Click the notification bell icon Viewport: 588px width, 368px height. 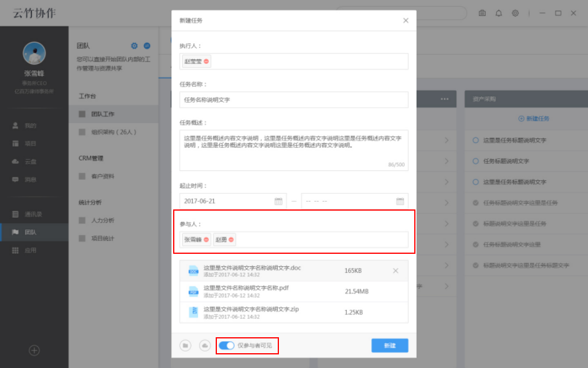click(x=498, y=12)
